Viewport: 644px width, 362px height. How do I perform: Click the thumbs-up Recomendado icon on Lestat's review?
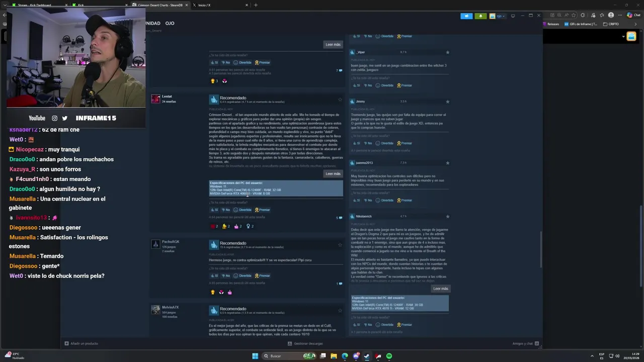pyautogui.click(x=214, y=100)
